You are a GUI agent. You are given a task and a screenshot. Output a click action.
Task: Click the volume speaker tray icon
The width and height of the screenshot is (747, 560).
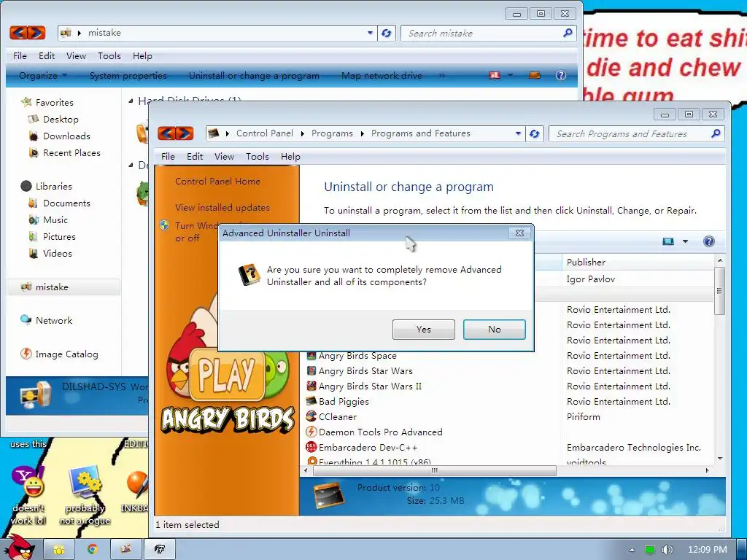[x=667, y=550]
